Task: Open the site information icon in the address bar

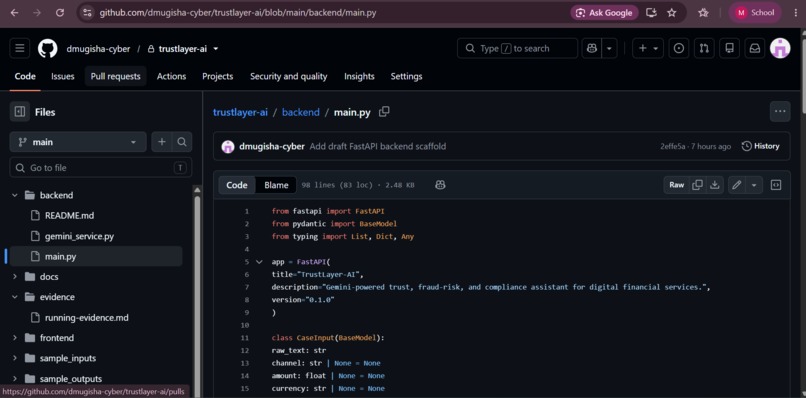Action: point(87,13)
